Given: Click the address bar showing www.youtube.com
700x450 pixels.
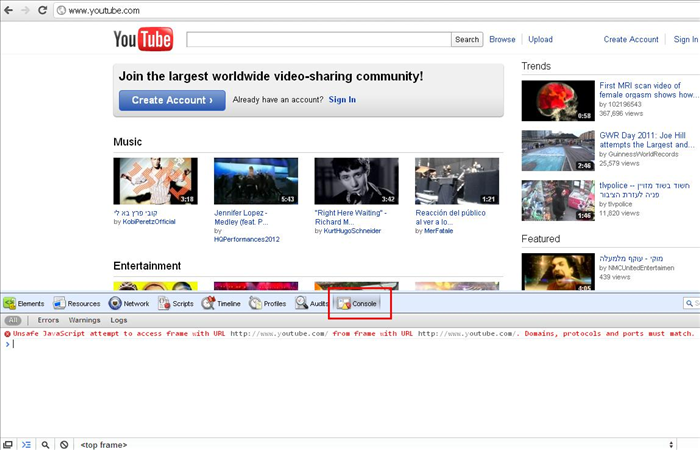Looking at the screenshot, I should (x=377, y=10).
